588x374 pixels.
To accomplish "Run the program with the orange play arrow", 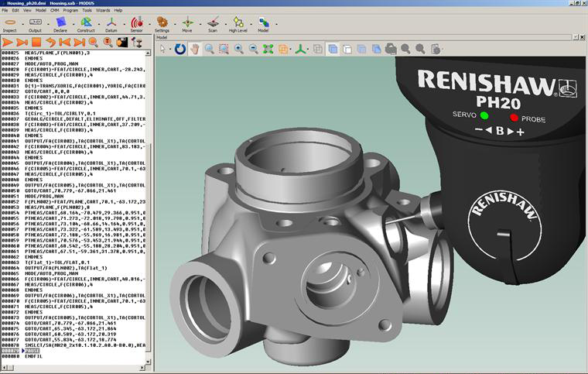I will [x=7, y=43].
